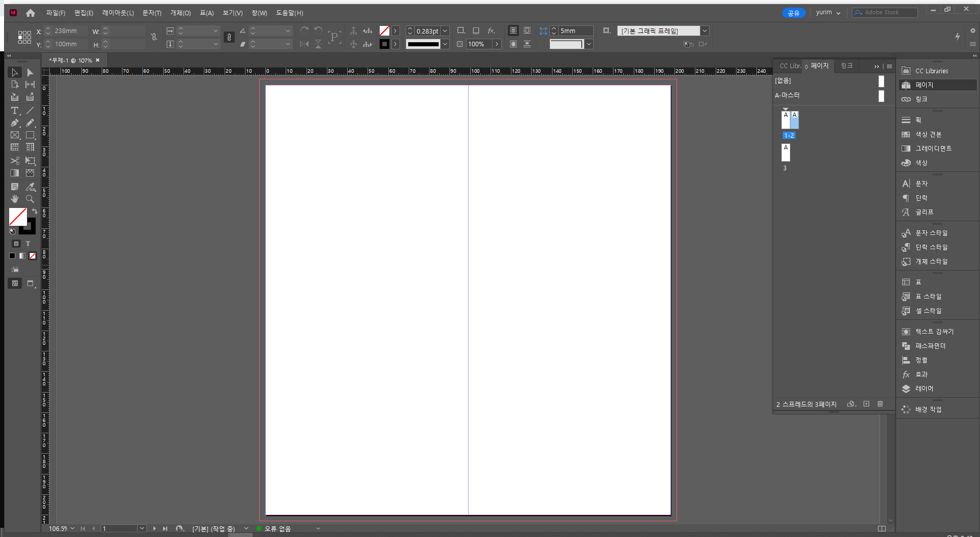Image resolution: width=980 pixels, height=537 pixels.
Task: Select the Scissors tool
Action: pos(15,161)
